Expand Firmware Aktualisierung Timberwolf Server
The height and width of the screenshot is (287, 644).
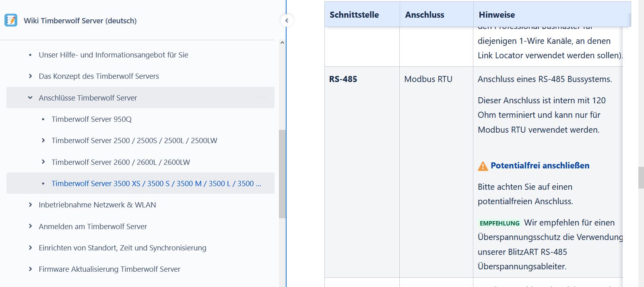coord(30,269)
